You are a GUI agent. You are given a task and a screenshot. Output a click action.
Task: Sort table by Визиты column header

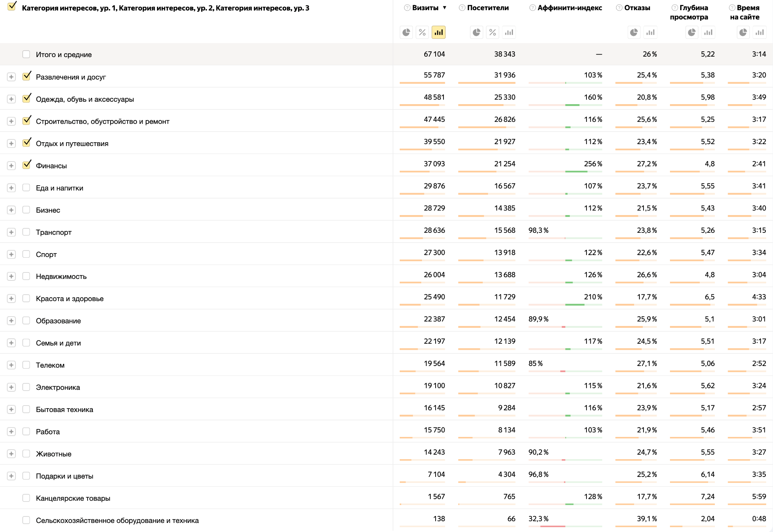425,8
